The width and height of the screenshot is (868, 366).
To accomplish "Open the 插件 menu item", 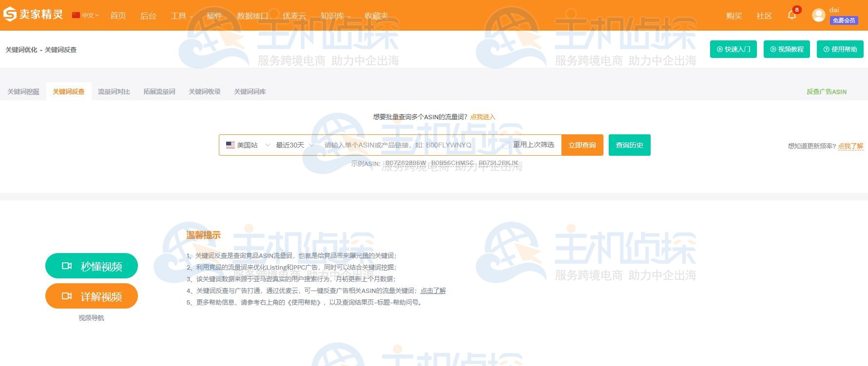I will [x=214, y=16].
